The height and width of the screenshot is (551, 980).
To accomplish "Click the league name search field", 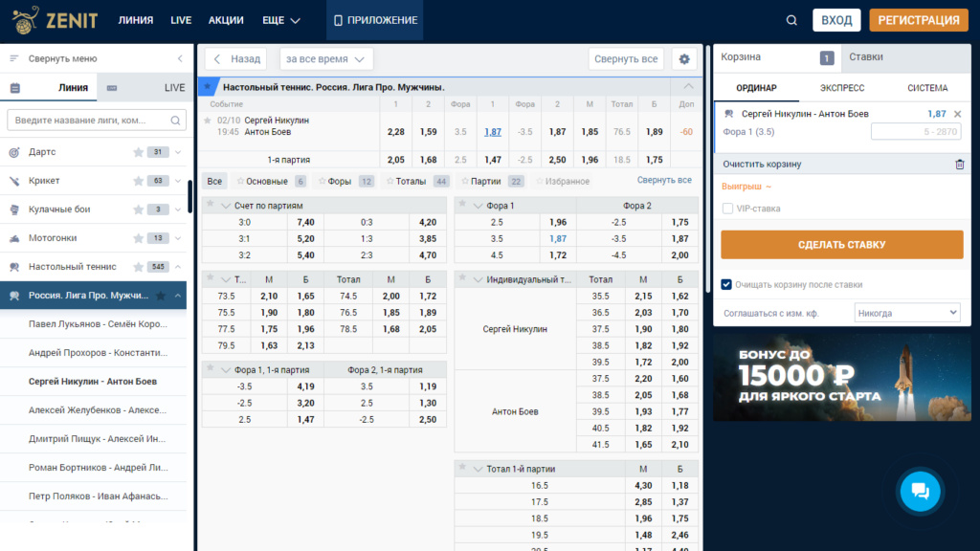I will pyautogui.click(x=97, y=120).
